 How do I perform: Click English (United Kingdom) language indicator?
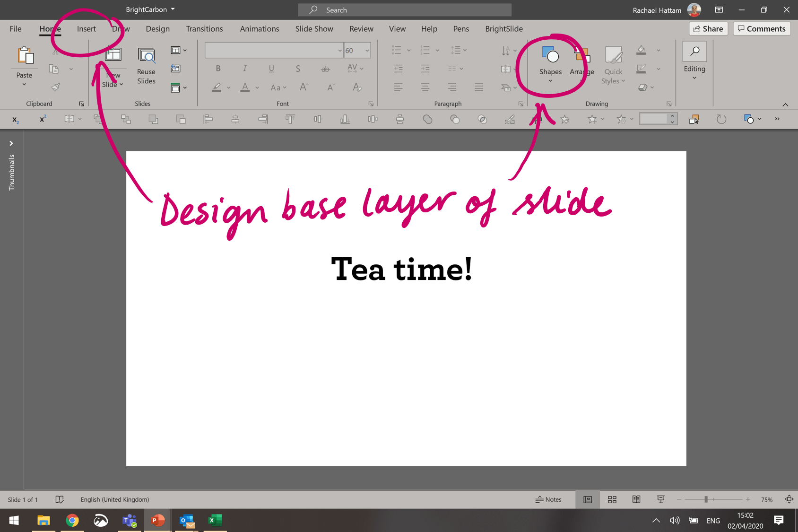click(115, 499)
